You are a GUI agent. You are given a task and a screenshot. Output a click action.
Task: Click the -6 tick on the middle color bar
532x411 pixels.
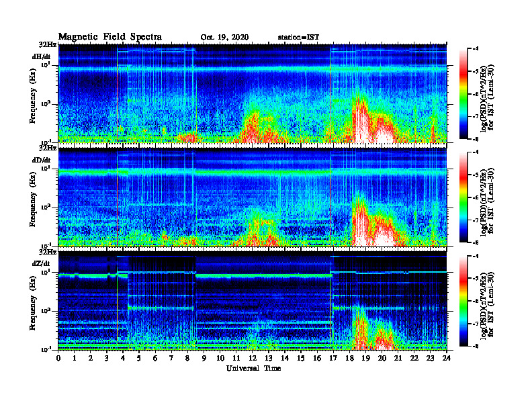[474, 197]
